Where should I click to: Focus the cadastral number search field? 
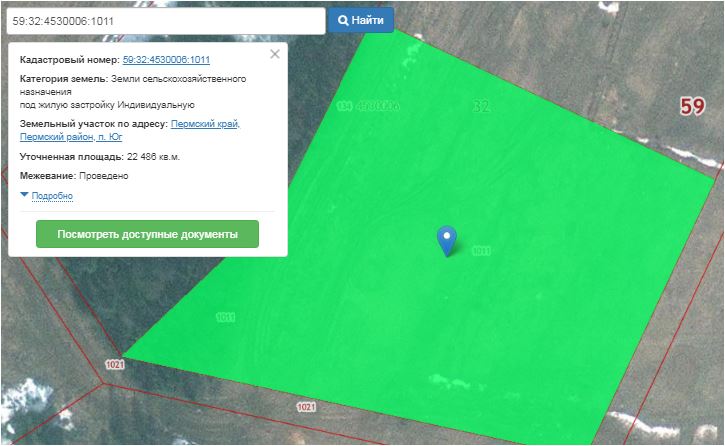coord(165,20)
